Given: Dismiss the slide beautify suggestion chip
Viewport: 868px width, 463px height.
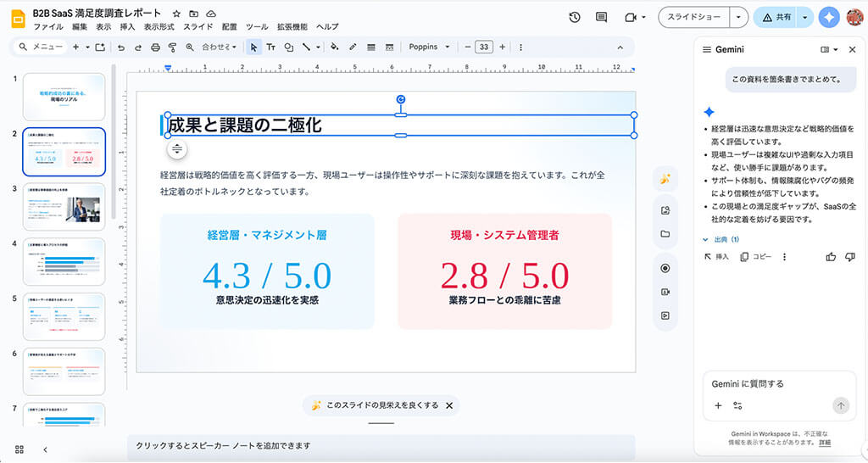Looking at the screenshot, I should tap(449, 406).
